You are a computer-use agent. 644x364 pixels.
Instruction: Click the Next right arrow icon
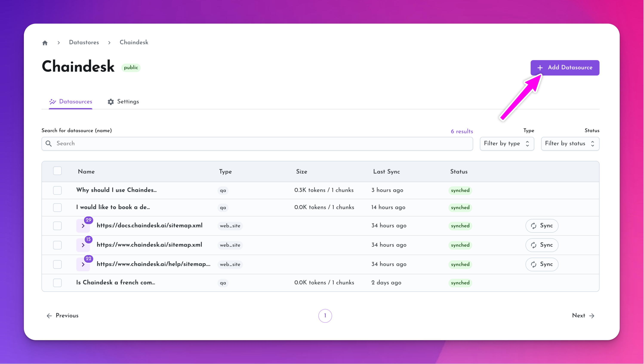coord(592,316)
